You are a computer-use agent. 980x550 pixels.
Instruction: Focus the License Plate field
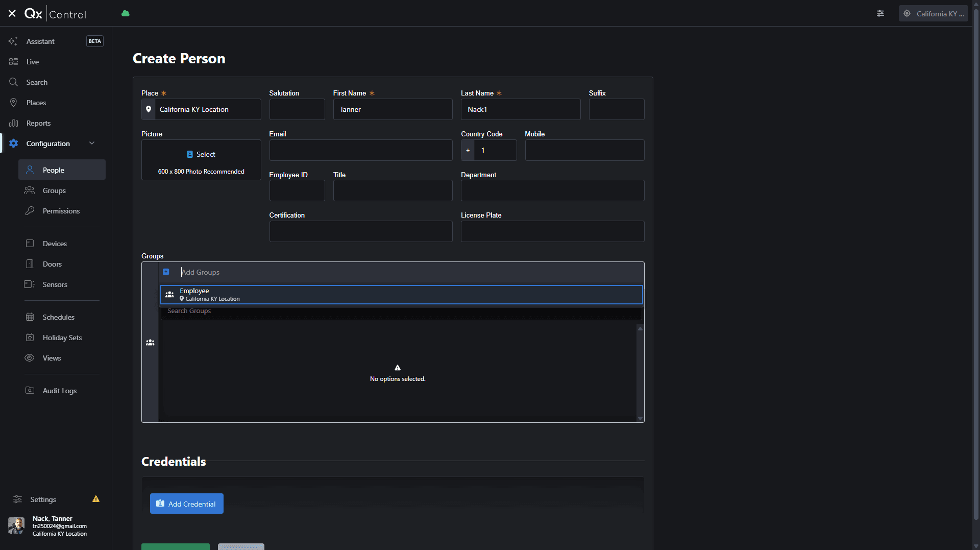[x=552, y=231]
